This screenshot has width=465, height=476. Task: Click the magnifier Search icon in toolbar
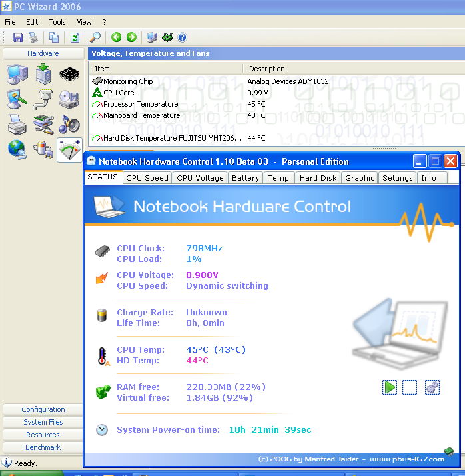[x=95, y=37]
